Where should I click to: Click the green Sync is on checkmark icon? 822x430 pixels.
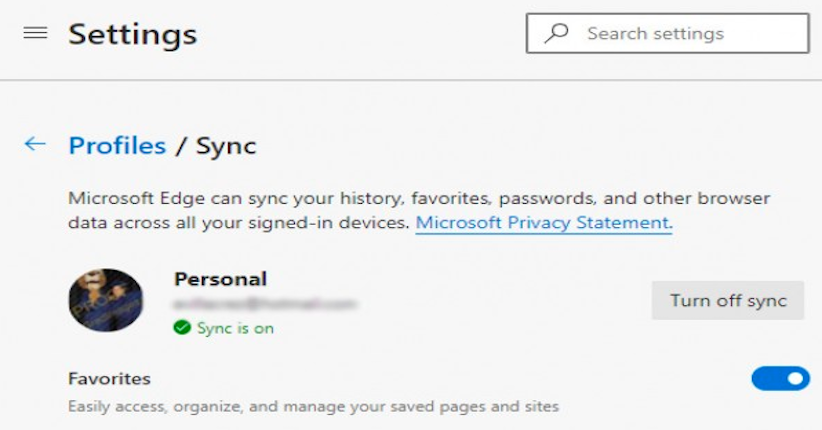pos(182,328)
